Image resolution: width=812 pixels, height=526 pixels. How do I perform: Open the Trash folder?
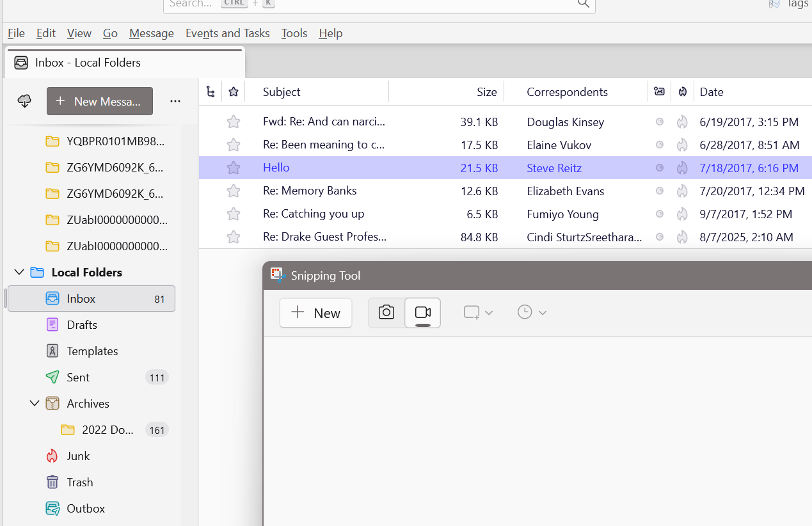(x=79, y=482)
